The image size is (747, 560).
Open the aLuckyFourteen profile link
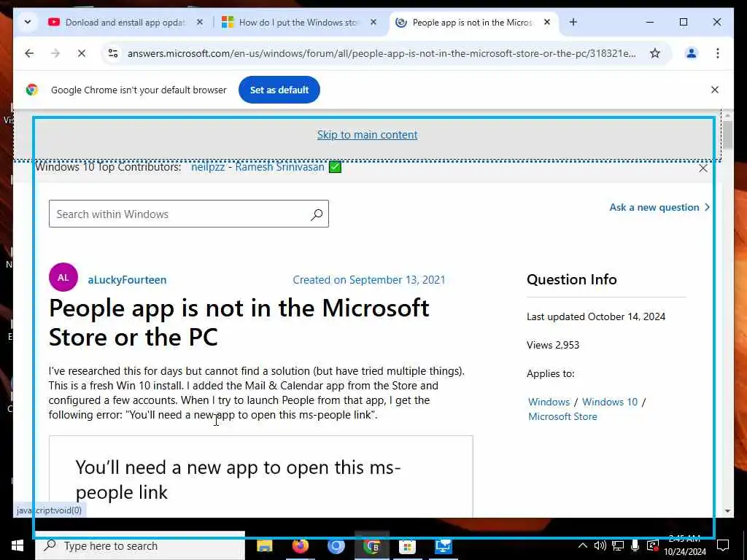coord(127,280)
